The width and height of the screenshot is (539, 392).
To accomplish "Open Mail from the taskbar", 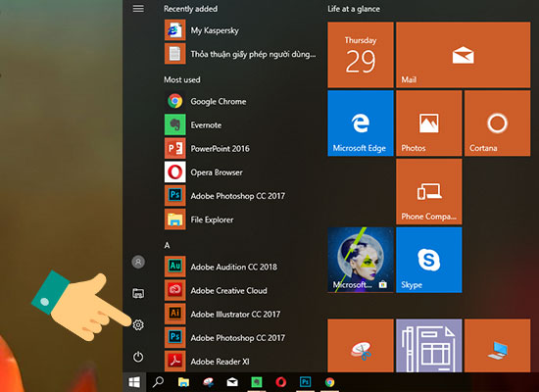I will point(232,382).
